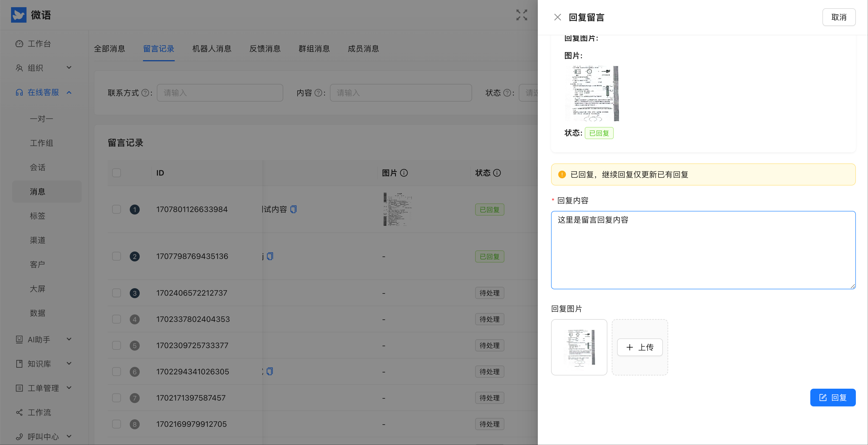Click info icon beside 状态 column header
This screenshot has height=445, width=868.
[497, 173]
